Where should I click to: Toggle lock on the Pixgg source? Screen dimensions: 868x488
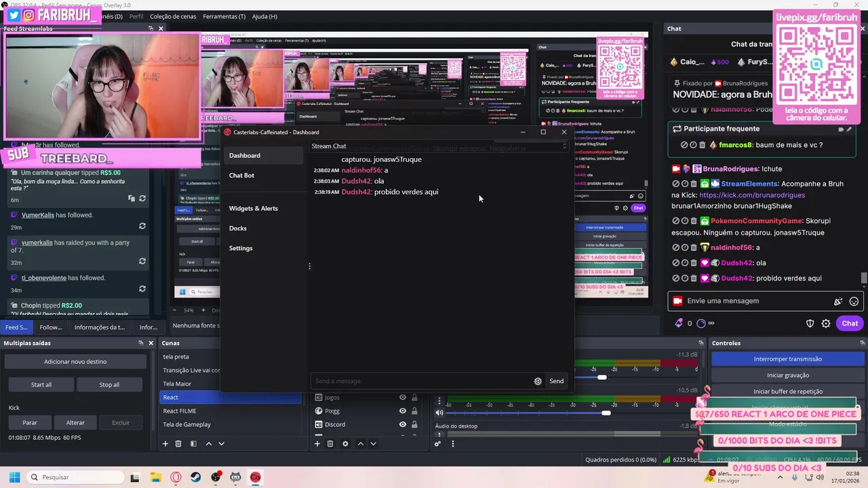(x=414, y=411)
